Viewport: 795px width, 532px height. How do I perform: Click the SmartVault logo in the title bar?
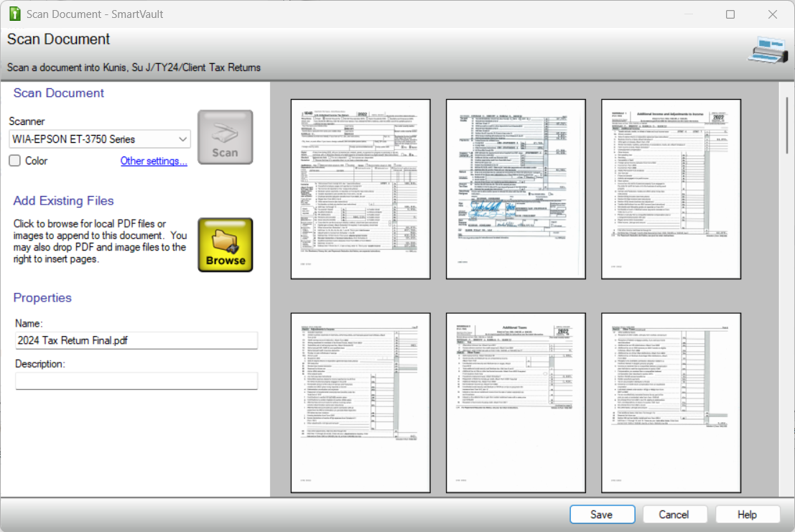[15, 14]
